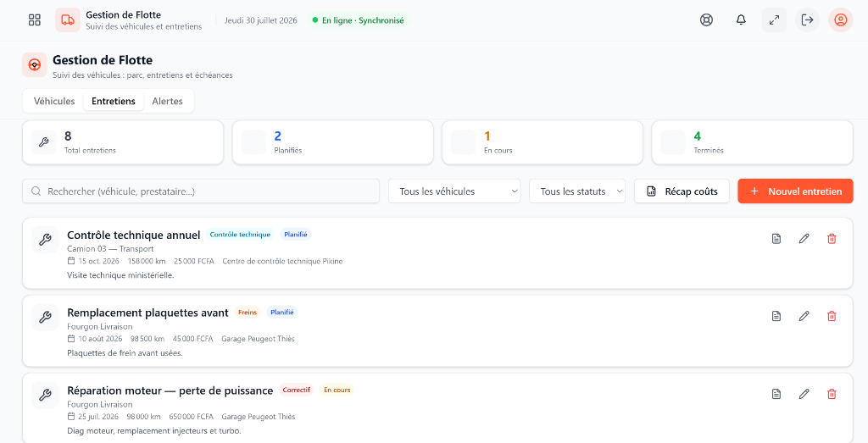Click wrench icon beside Contrôle technique annuel
Viewport: 868px width, 443px height.
[x=45, y=240]
